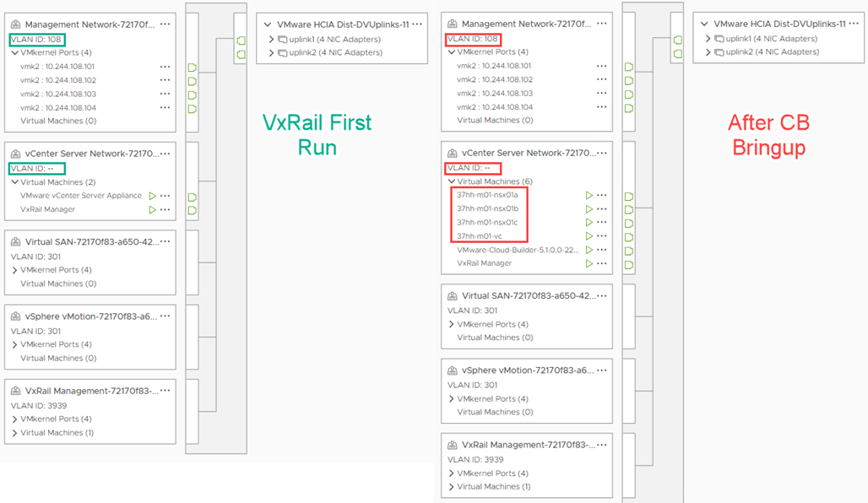The height and width of the screenshot is (503, 868).
Task: Open vSphere vMotion ellipsis menu in After CB Bringup diagram
Action: [x=602, y=370]
